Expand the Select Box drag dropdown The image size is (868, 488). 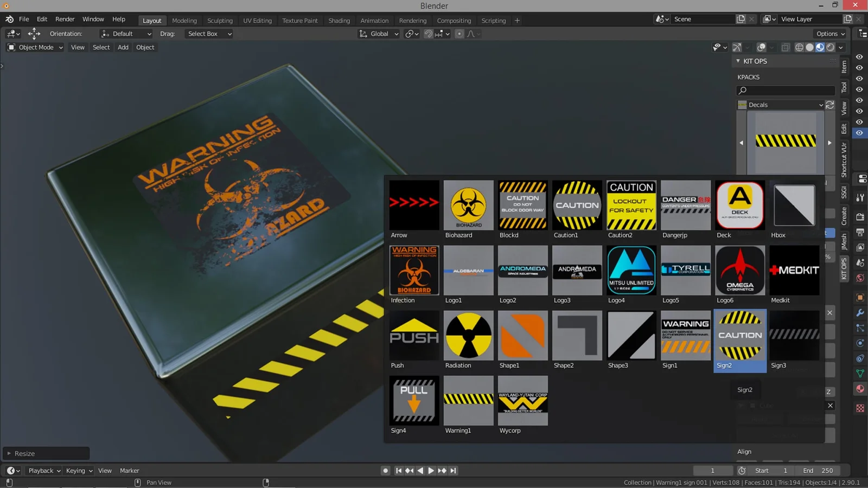[x=208, y=34]
